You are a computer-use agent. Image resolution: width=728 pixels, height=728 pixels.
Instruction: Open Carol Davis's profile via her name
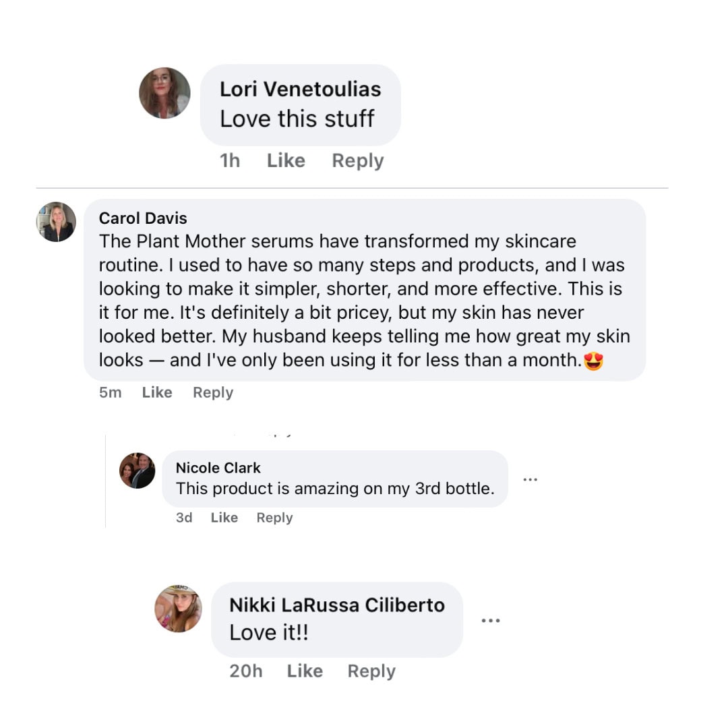click(x=143, y=218)
